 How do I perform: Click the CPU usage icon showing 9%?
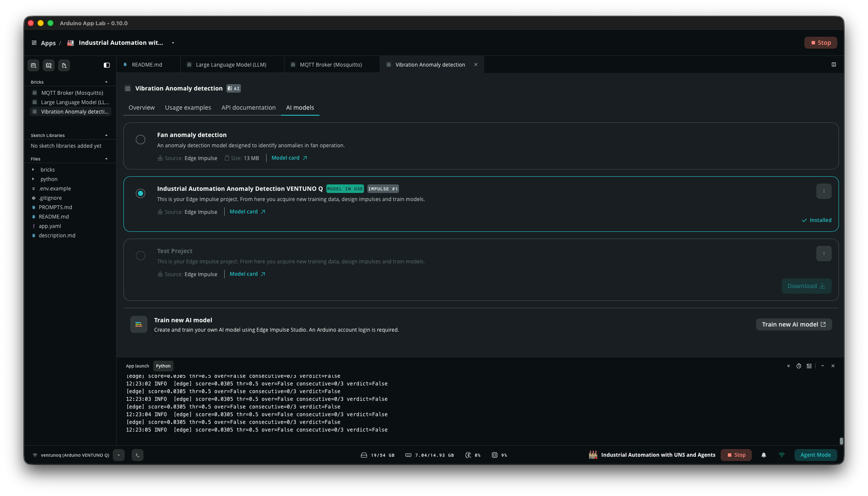point(495,455)
